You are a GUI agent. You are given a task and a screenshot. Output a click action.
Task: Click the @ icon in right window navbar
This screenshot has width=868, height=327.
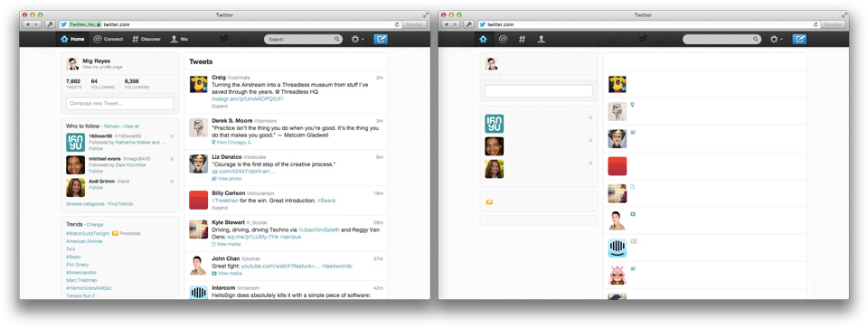click(x=503, y=39)
